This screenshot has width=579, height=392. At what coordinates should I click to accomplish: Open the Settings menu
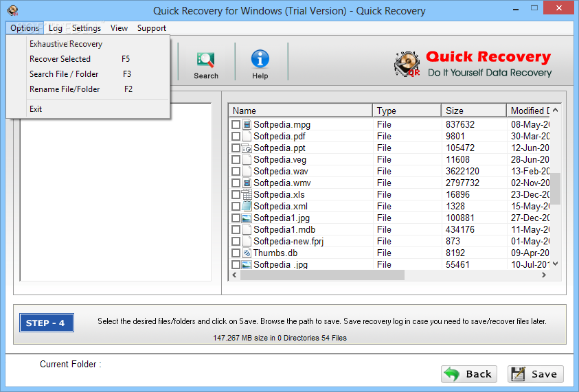pos(87,28)
